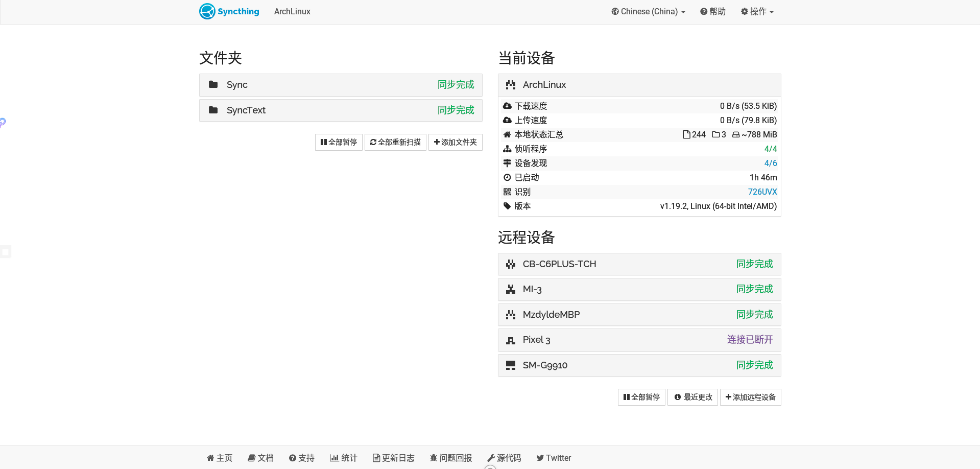Click the listeners sitemap icon beside 侦听程序
The width and height of the screenshot is (980, 469).
[x=507, y=149]
